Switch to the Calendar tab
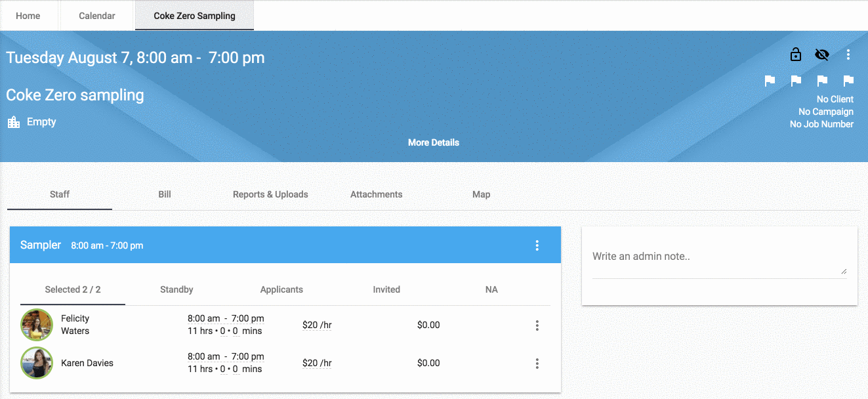Screen dimensions: 868x399 pos(97,16)
